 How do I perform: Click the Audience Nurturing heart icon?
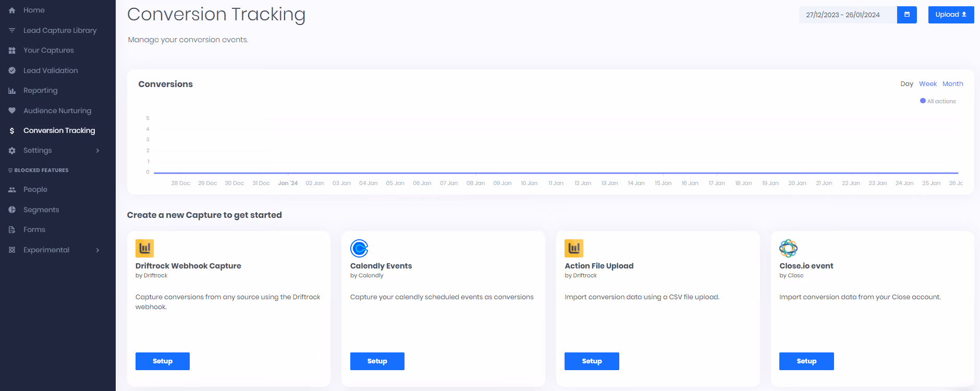12,111
